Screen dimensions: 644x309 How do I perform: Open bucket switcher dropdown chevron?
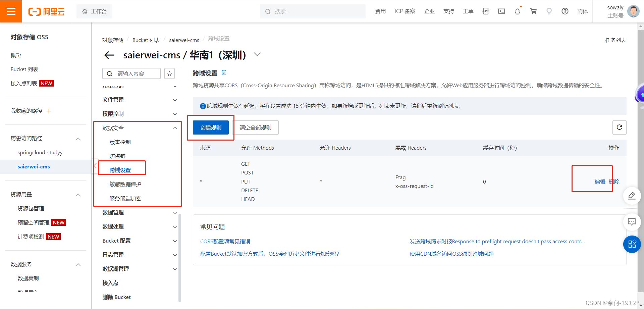point(257,54)
